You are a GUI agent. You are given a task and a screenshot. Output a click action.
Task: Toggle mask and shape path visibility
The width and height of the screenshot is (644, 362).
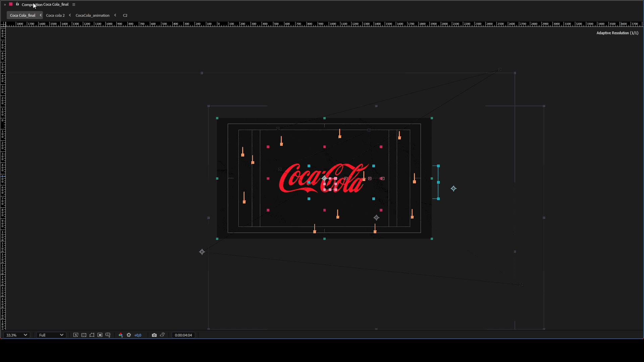[x=92, y=335]
